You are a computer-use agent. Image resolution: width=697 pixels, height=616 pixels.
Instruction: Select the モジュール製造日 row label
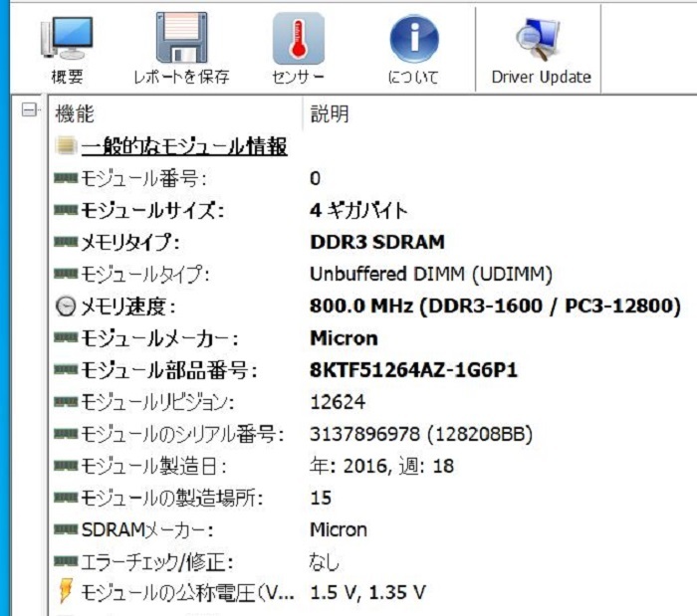click(x=153, y=467)
